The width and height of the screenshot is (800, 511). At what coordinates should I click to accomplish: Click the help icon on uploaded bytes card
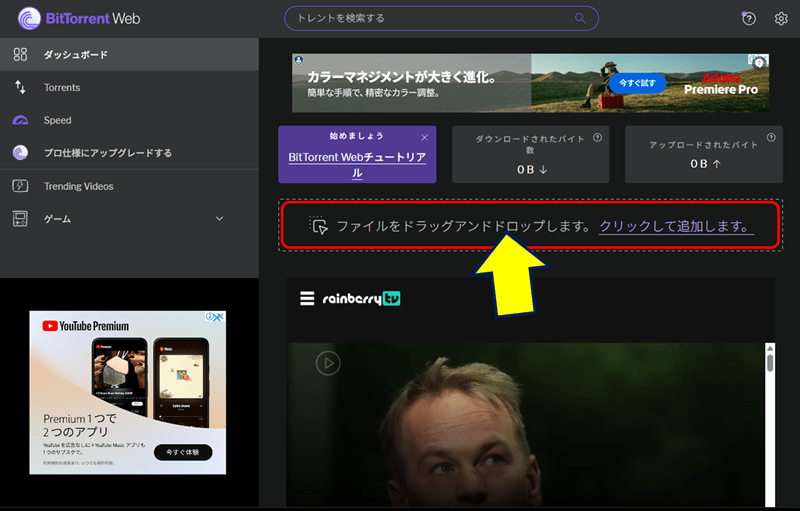[771, 137]
